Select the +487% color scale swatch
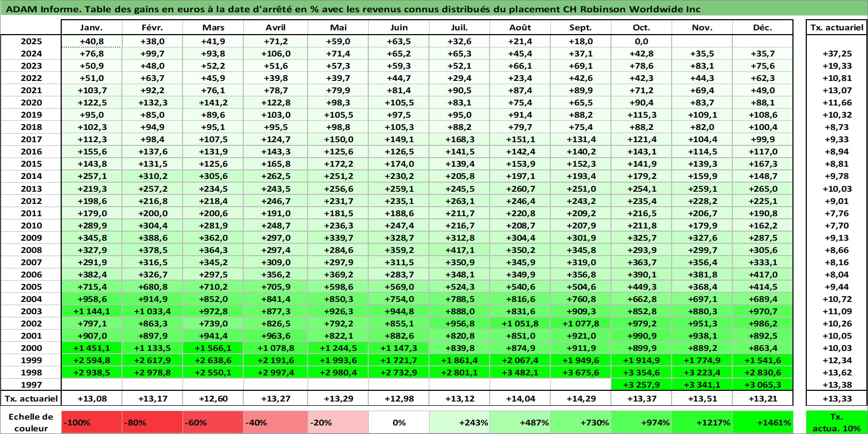This screenshot has width=868, height=434. (x=520, y=422)
